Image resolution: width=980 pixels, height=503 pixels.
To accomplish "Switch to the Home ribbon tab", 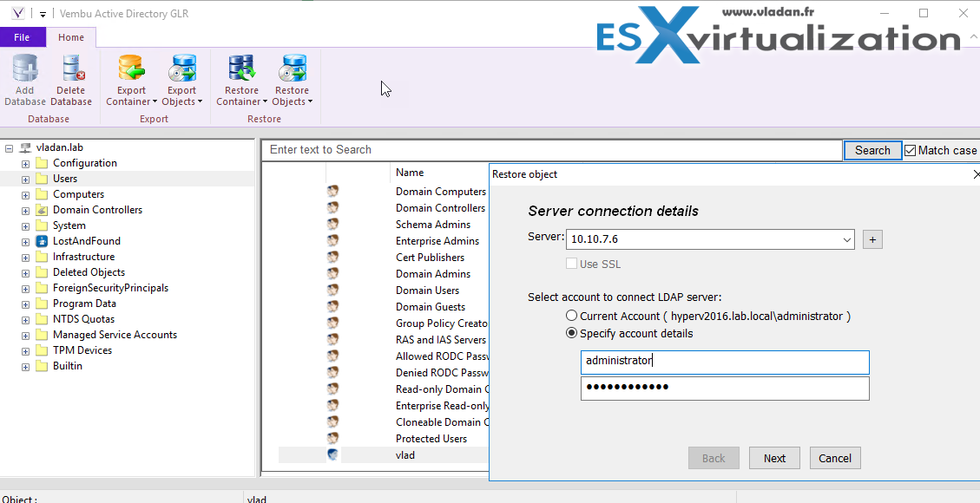I will click(71, 37).
